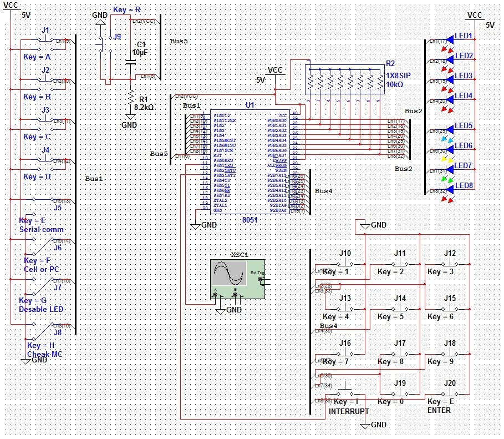Click the 'XTAL1' pin label

(220, 205)
